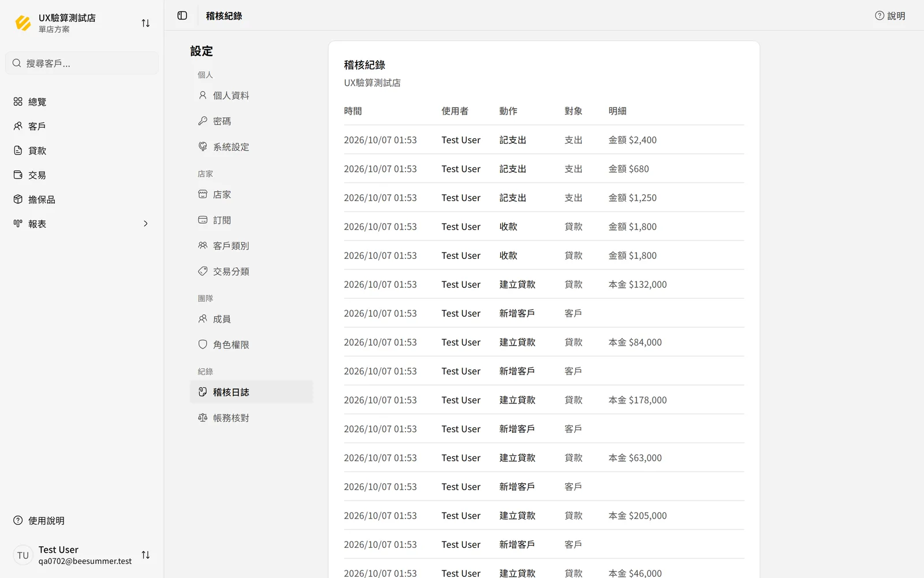Image resolution: width=924 pixels, height=578 pixels.
Task: Open 個人資料 settings page
Action: tap(251, 95)
